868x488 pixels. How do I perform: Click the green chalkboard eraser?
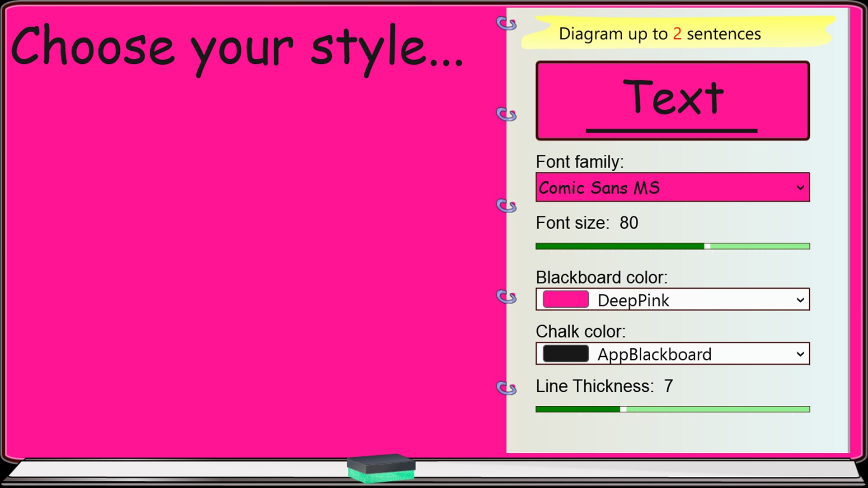coord(381,469)
